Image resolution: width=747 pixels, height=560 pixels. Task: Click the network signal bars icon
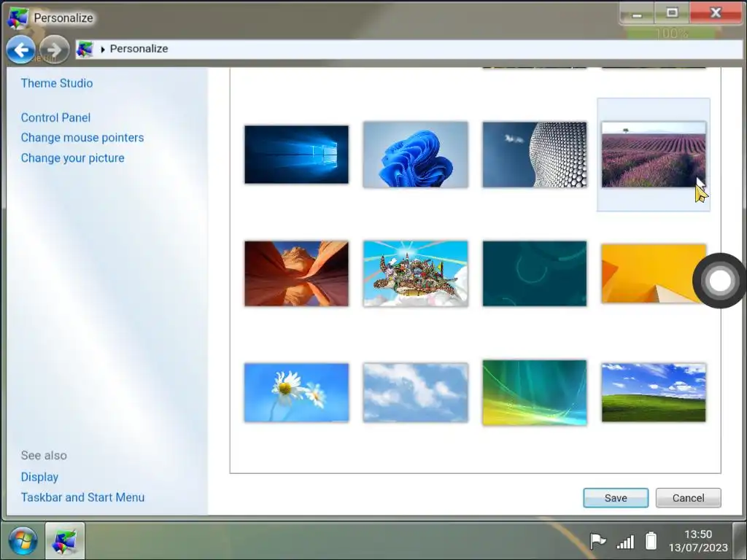625,542
